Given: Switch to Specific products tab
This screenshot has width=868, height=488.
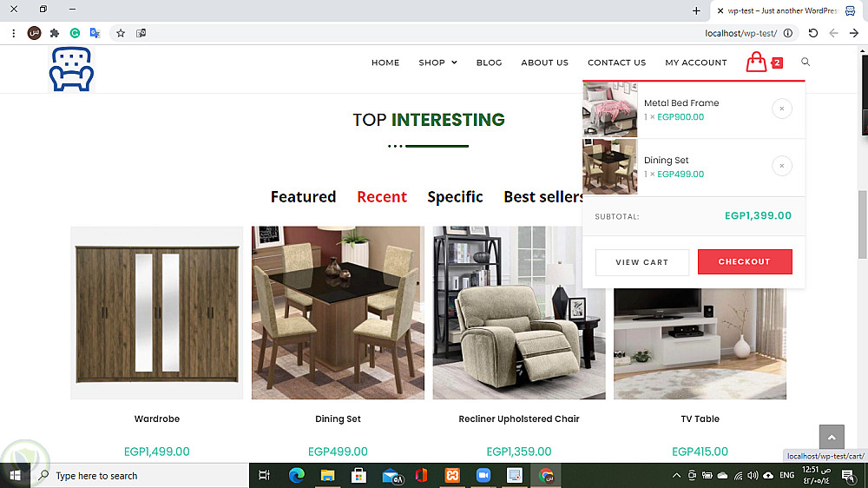Looking at the screenshot, I should (x=455, y=196).
